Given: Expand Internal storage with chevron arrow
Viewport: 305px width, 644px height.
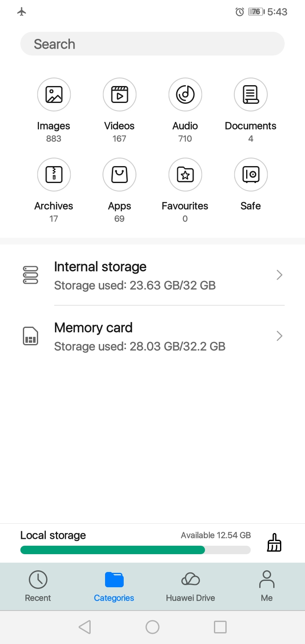Looking at the screenshot, I should (279, 275).
